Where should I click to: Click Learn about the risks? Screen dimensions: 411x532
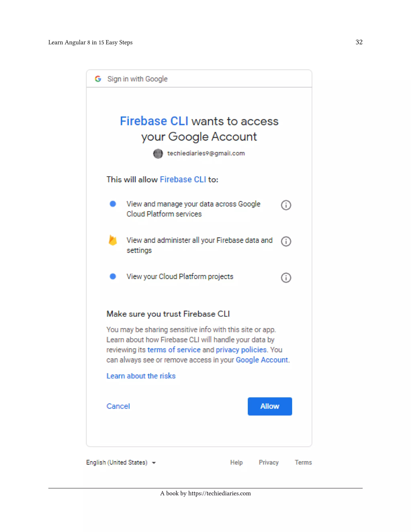[x=141, y=376]
